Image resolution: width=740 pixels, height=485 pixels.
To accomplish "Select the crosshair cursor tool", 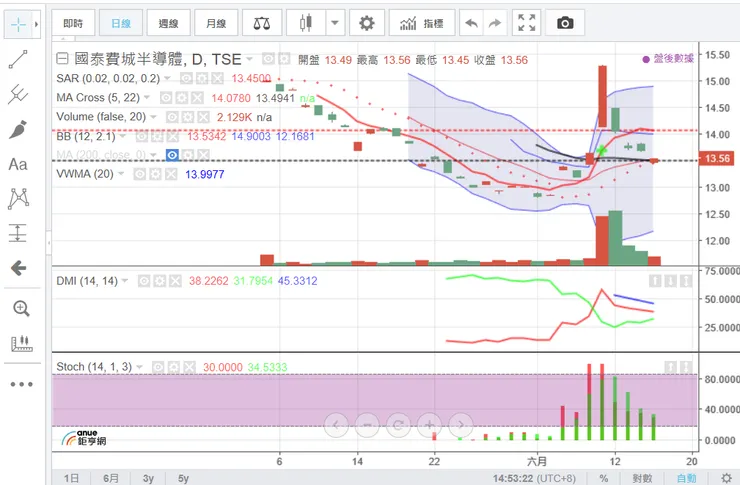I will tap(18, 24).
